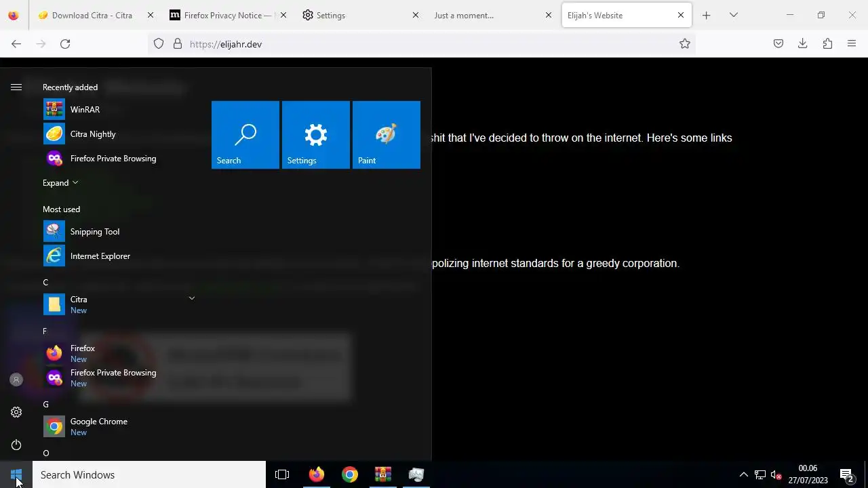Open Chrome from the taskbar
This screenshot has height=488, width=868.
pyautogui.click(x=349, y=474)
